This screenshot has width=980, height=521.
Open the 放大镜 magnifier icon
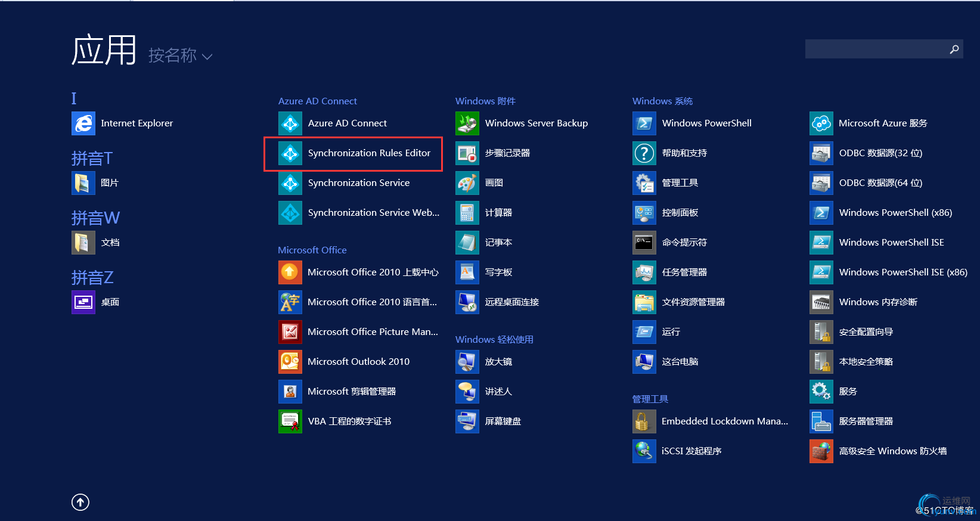click(x=467, y=362)
